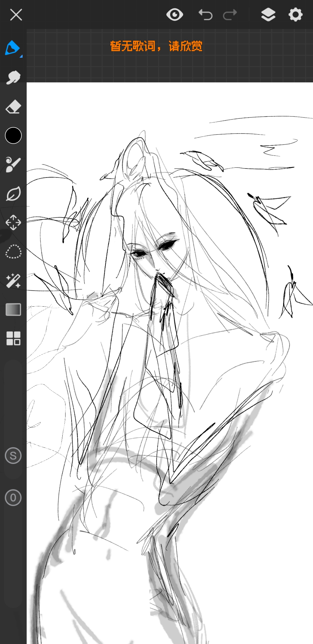This screenshot has height=644, width=313.
Task: Open the brush style paint tool
Action: (13, 164)
